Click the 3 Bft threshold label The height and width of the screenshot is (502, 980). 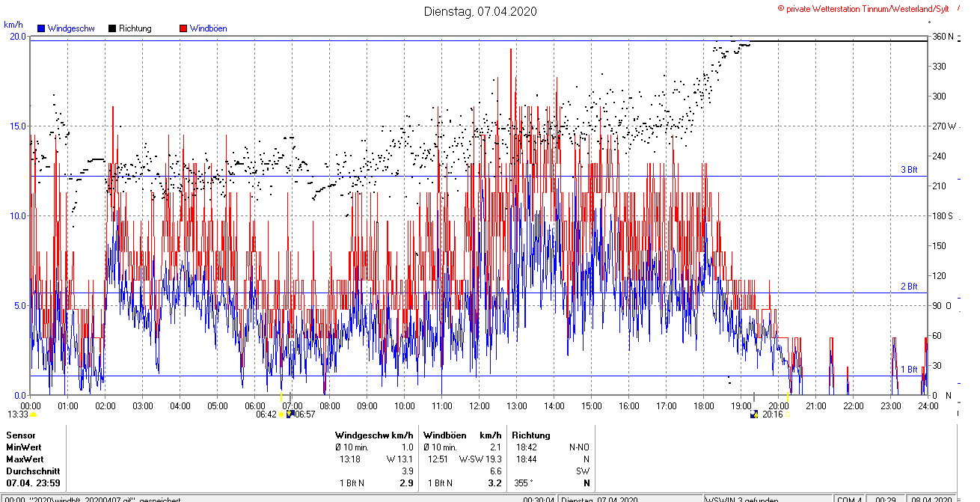pos(908,170)
